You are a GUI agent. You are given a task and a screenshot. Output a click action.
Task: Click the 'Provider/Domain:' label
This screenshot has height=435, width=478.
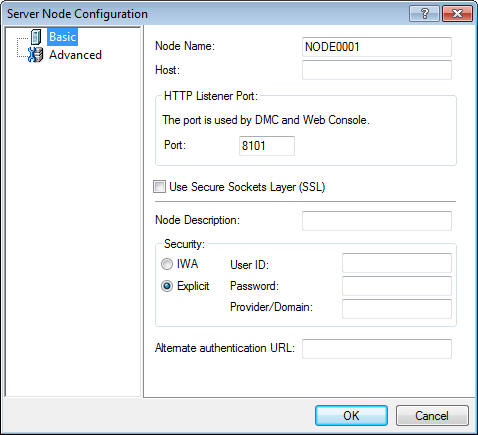click(x=271, y=307)
